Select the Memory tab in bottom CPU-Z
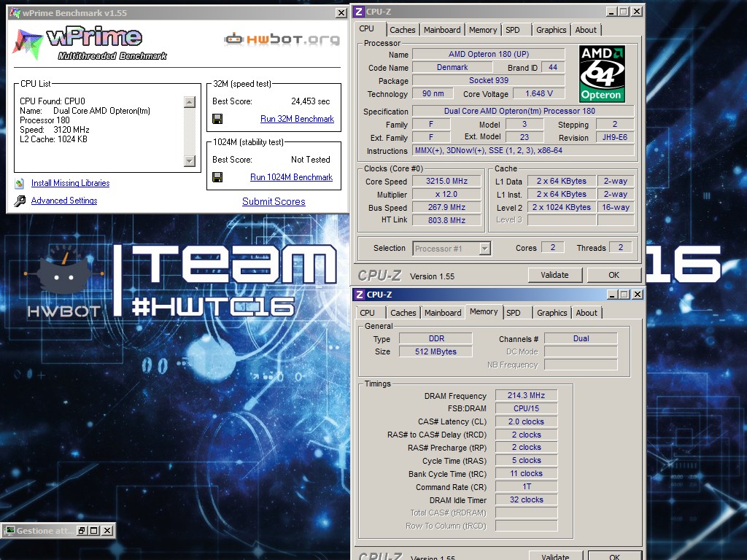The height and width of the screenshot is (560, 747). [x=484, y=311]
